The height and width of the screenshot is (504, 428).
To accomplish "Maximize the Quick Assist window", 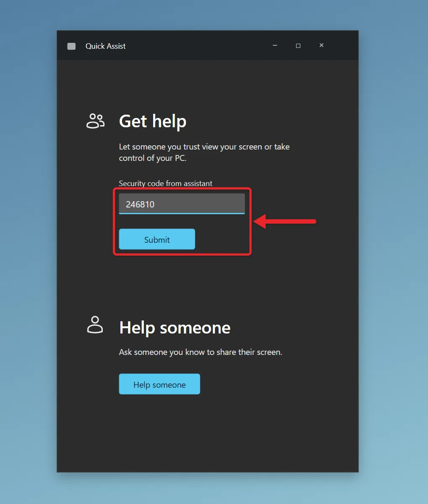I will [298, 45].
